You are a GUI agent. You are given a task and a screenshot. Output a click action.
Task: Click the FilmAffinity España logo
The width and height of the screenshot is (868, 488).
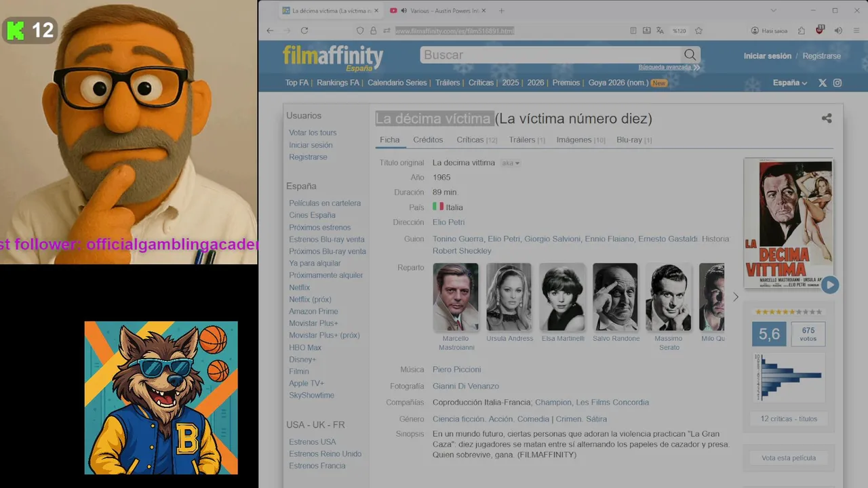pos(333,58)
